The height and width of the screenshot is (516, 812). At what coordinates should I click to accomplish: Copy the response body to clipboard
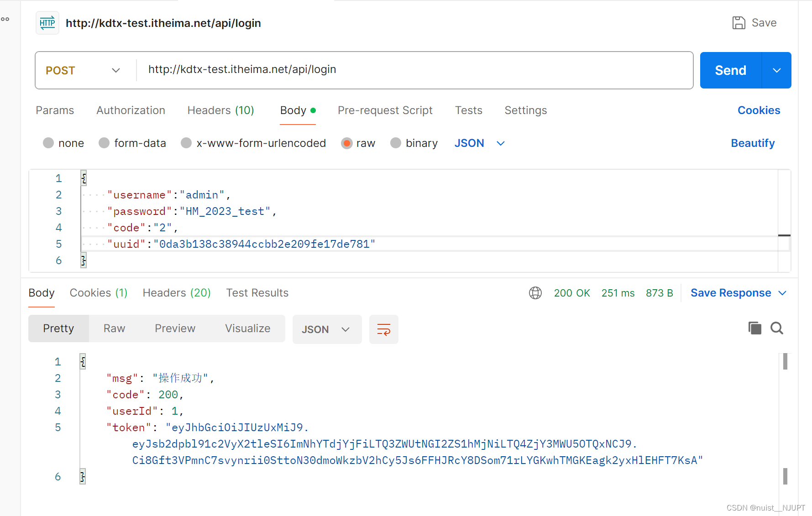[x=754, y=328]
